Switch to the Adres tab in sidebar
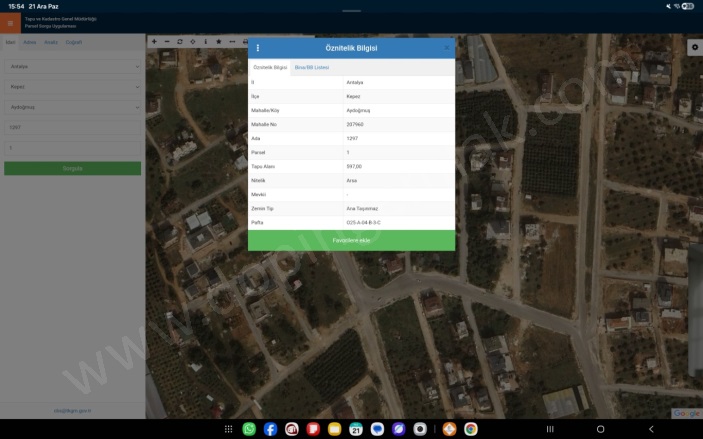Image resolution: width=703 pixels, height=439 pixels. coord(30,42)
